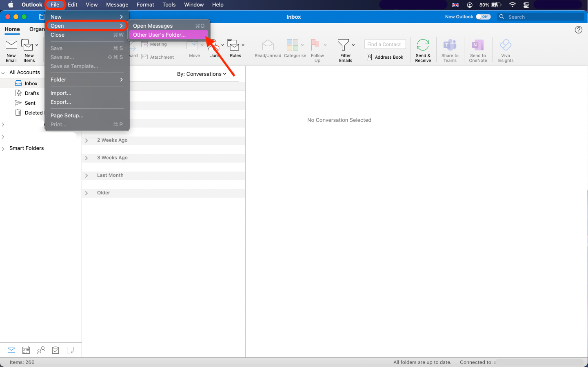Expand the 2 Weeks Ago group
The width and height of the screenshot is (588, 368).
click(87, 141)
